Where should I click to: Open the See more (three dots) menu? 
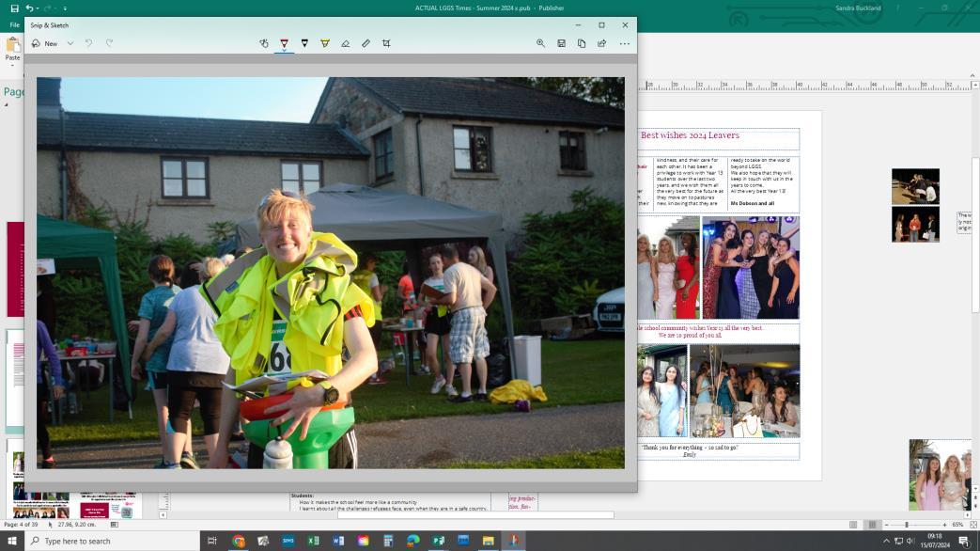coord(625,44)
